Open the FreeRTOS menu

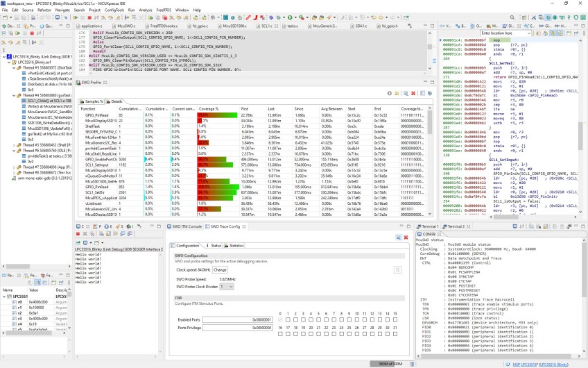pos(164,10)
